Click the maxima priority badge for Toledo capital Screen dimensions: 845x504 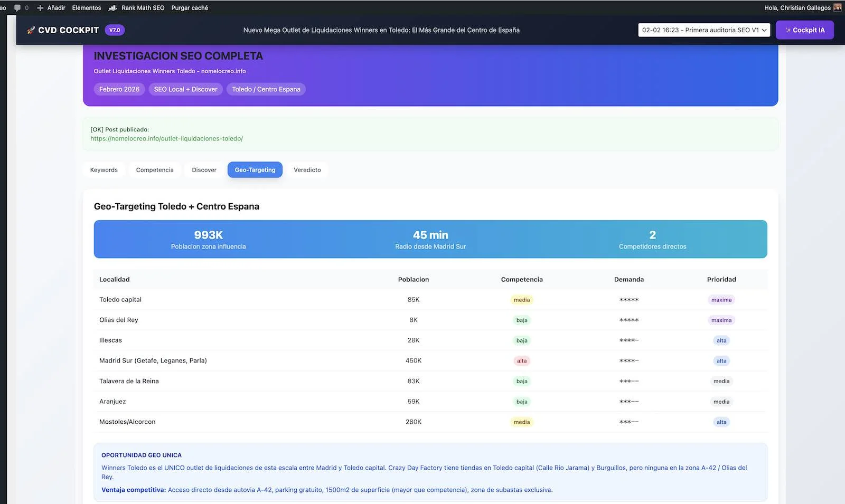pyautogui.click(x=721, y=299)
